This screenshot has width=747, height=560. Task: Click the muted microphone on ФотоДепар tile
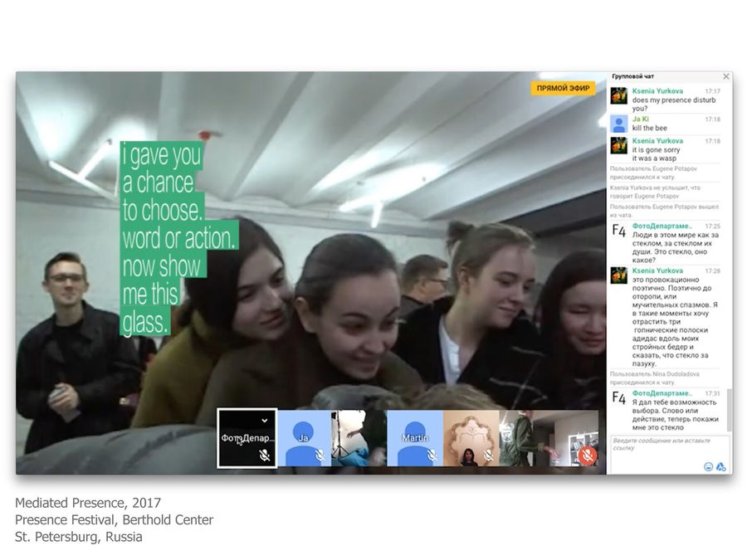[x=265, y=455]
